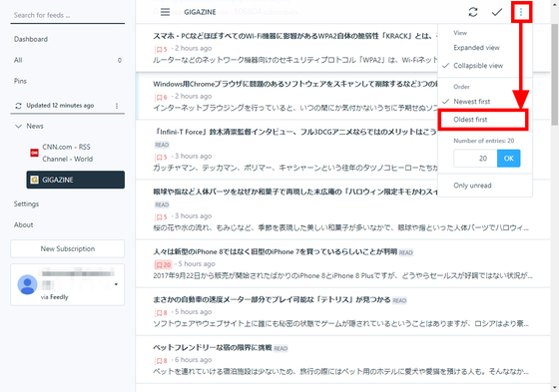This screenshot has height=392, width=559.
Task: Click the bookmark count 20 badge on iPhone 8 article
Action: click(x=163, y=264)
